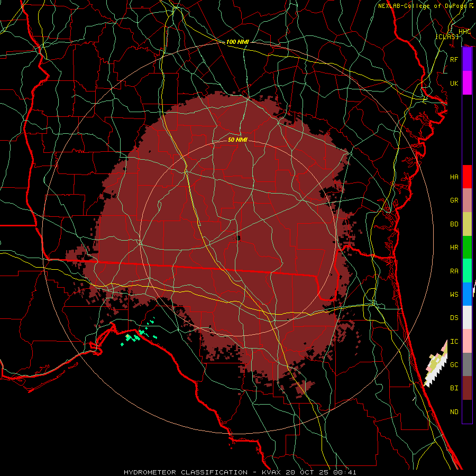Click the "RA" legend label
The image size is (476, 476).
click(454, 271)
